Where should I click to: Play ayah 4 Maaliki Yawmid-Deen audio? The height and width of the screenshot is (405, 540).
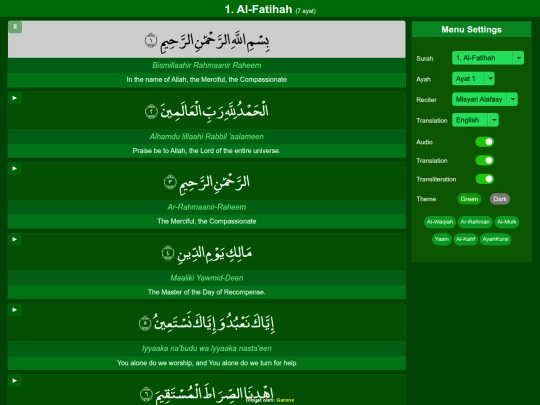pyautogui.click(x=15, y=240)
